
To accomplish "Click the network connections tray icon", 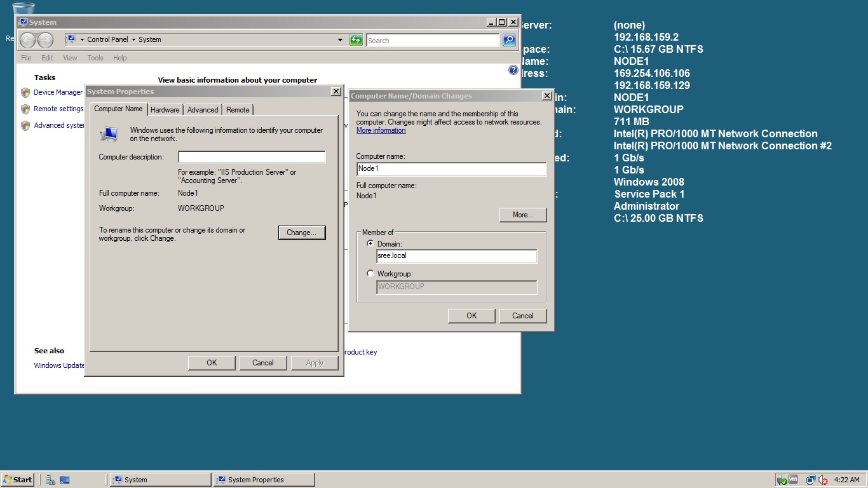I will point(811,480).
